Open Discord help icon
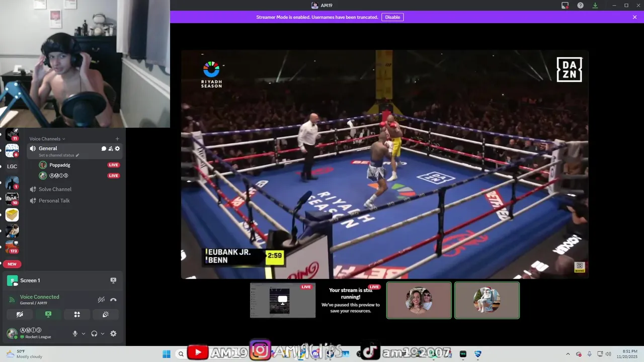Image resolution: width=644 pixels, height=362 pixels. tap(580, 6)
